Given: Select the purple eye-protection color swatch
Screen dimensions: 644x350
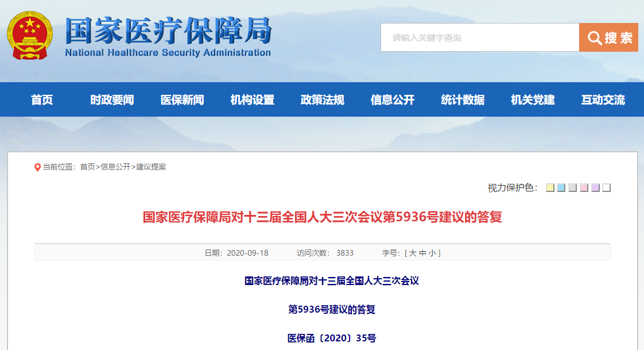Looking at the screenshot, I should pyautogui.click(x=595, y=188).
